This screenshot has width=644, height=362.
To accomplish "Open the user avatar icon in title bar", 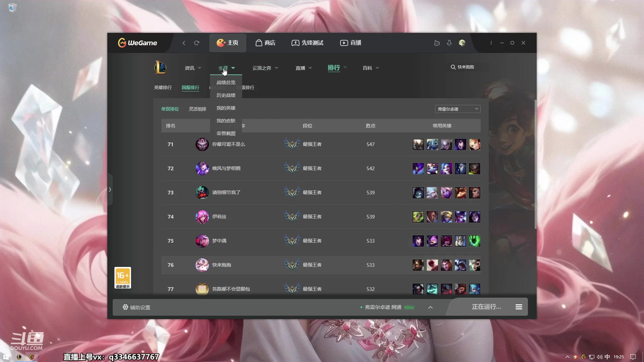I will point(462,43).
